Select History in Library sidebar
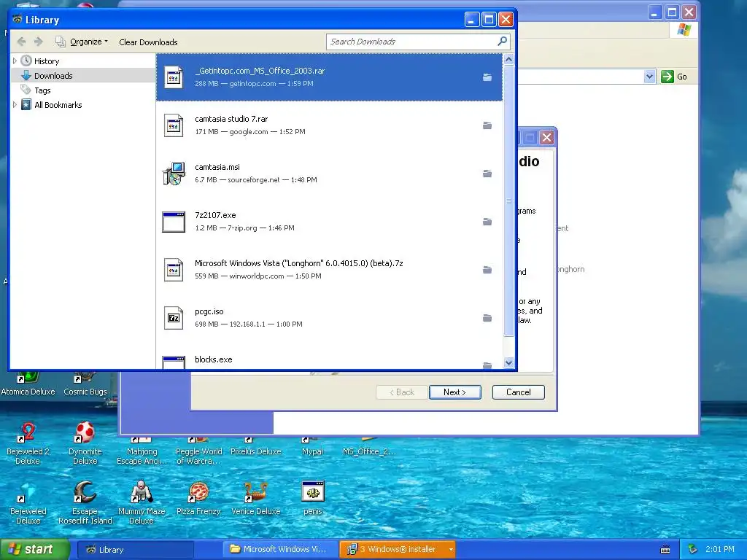 coord(47,61)
